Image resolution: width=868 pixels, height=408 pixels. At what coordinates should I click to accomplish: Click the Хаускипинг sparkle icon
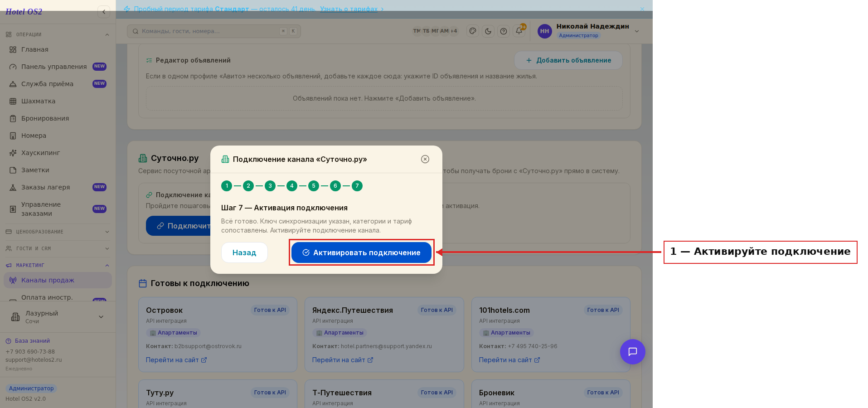pyautogui.click(x=13, y=153)
